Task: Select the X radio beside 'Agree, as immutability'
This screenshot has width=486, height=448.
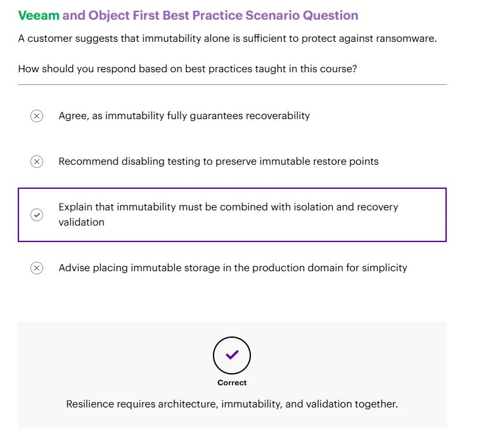Action: pyautogui.click(x=37, y=116)
